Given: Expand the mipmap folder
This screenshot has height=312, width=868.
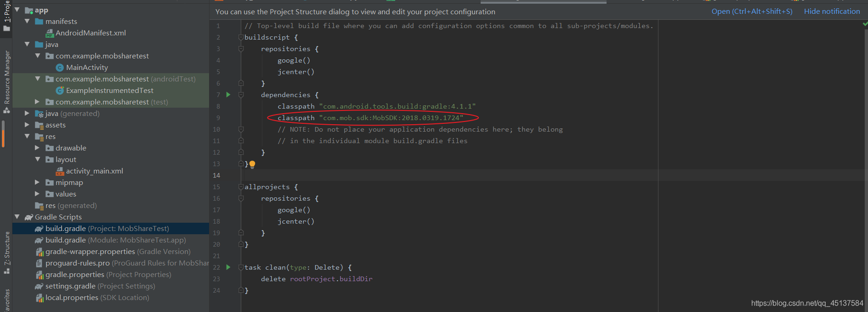Looking at the screenshot, I should click(37, 182).
